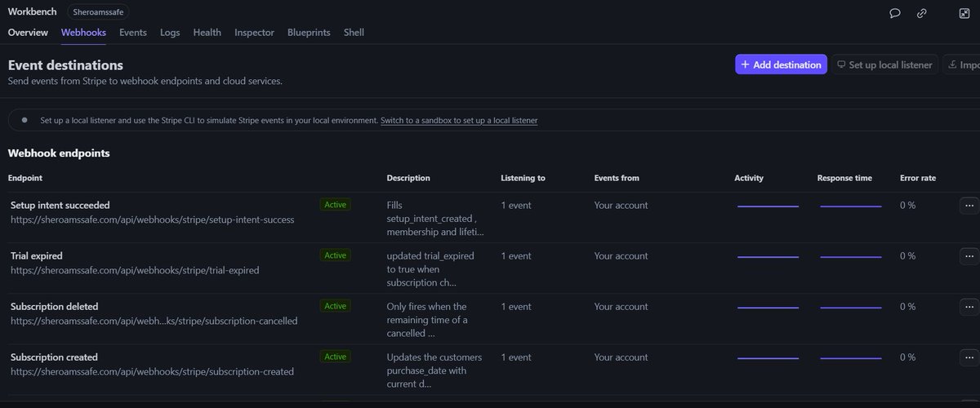Click the subscription-created endpoint URL
Screen dimensions: 980x408
tap(152, 371)
